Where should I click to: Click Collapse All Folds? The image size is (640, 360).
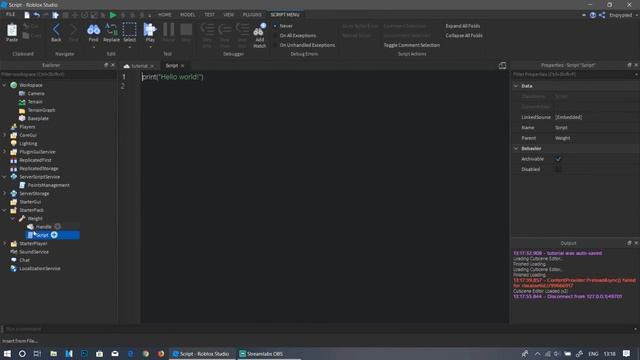pos(464,36)
